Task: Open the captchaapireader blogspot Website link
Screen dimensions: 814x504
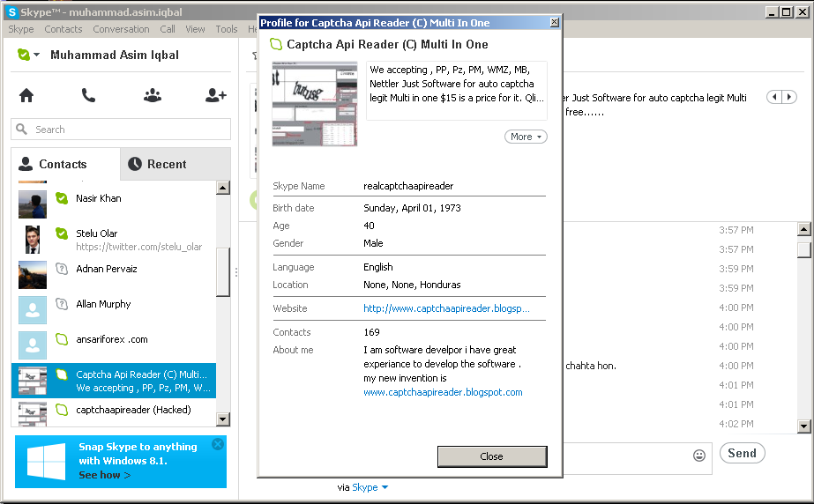Action: tap(446, 308)
